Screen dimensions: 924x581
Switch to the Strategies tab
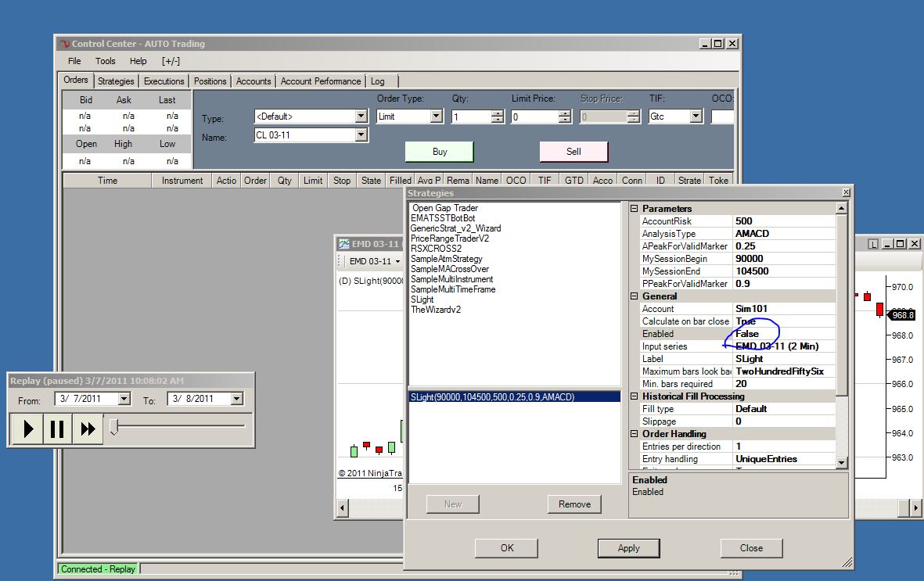click(x=116, y=81)
